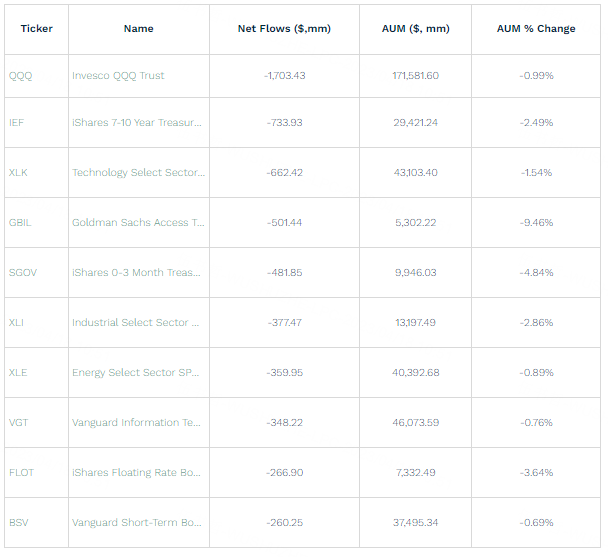Click the XLI ticker symbol
608x557 pixels.
[17, 323]
